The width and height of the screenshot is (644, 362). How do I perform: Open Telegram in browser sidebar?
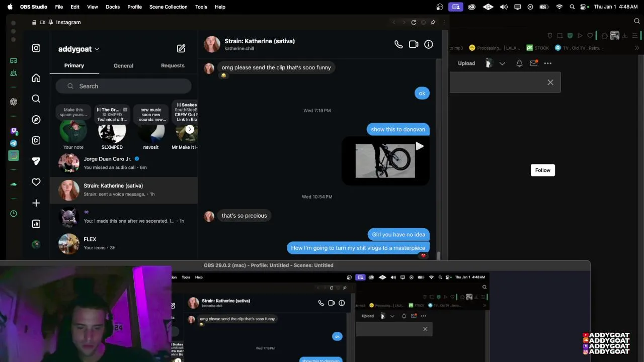(x=14, y=143)
